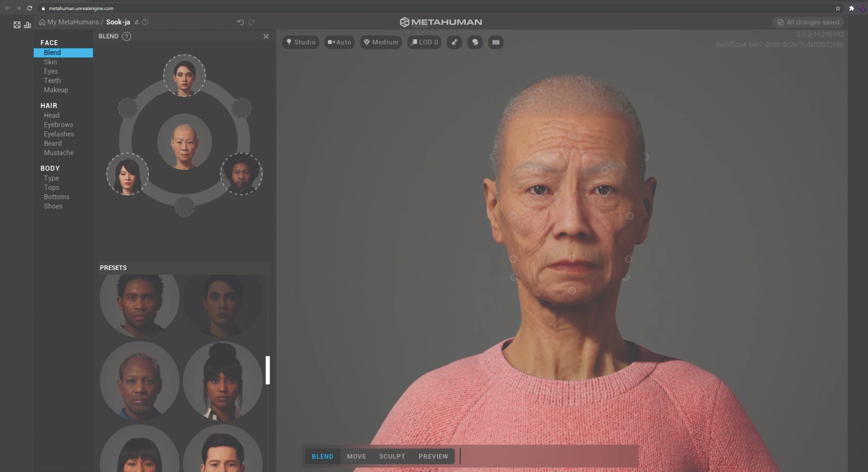868x472 pixels.
Task: Open the Bottoms body section
Action: (56, 197)
